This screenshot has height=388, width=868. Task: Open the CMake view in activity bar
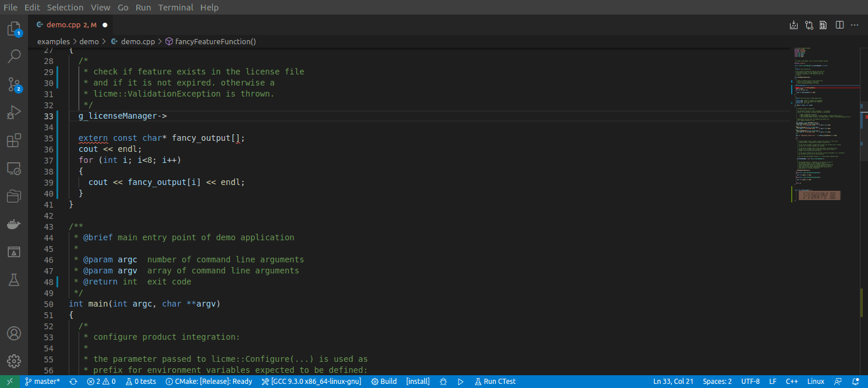click(14, 252)
